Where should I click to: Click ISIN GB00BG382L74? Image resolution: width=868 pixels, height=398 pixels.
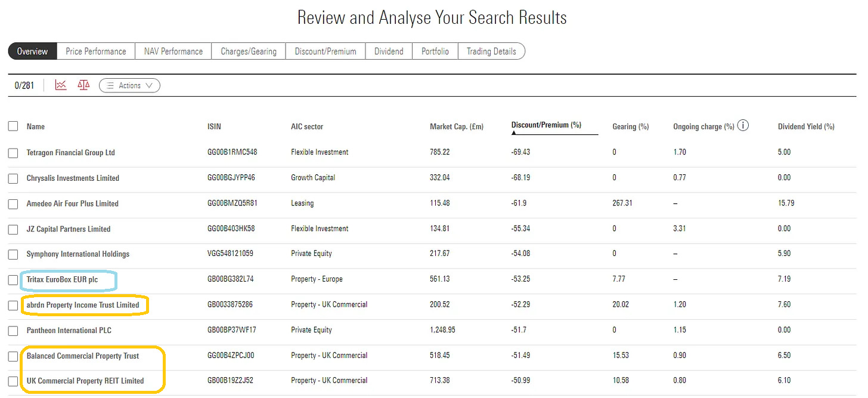pyautogui.click(x=230, y=279)
